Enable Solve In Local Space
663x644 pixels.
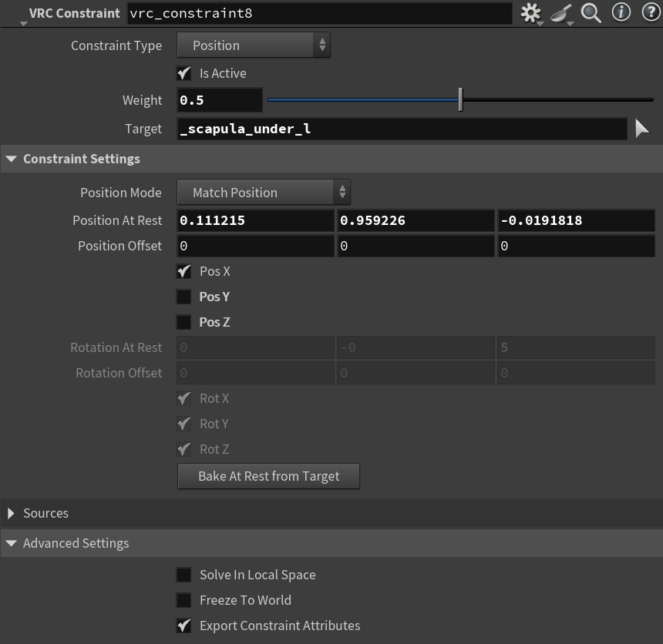coord(183,575)
